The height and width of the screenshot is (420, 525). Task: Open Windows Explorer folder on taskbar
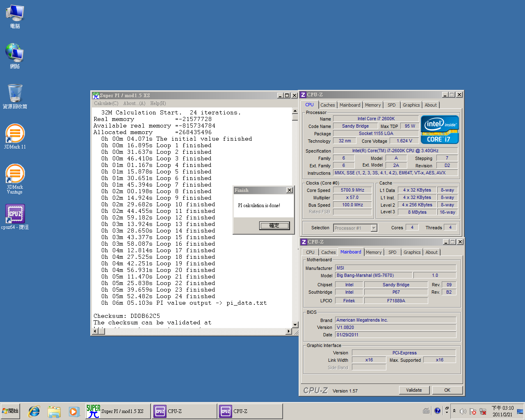[54, 411]
